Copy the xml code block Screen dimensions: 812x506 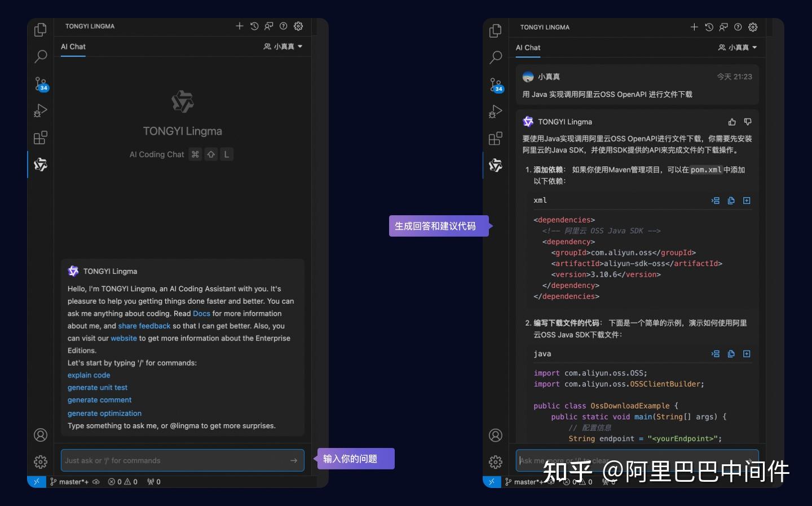coord(731,201)
